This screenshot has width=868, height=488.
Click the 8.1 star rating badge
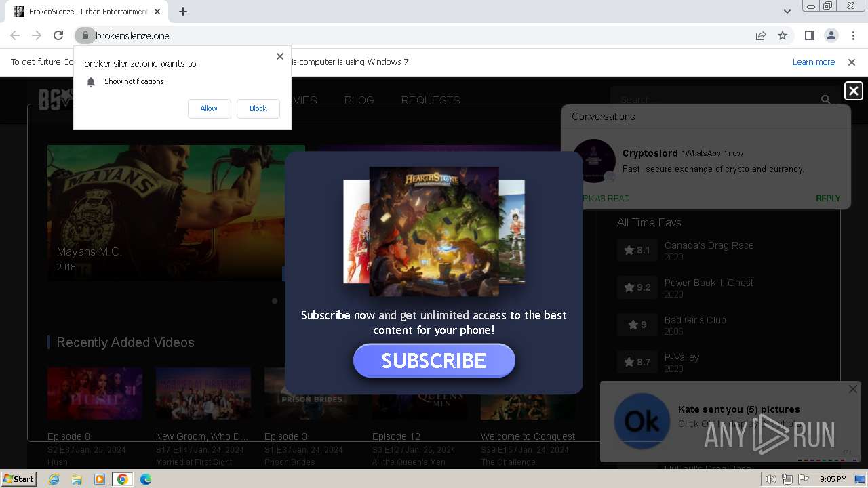point(637,250)
